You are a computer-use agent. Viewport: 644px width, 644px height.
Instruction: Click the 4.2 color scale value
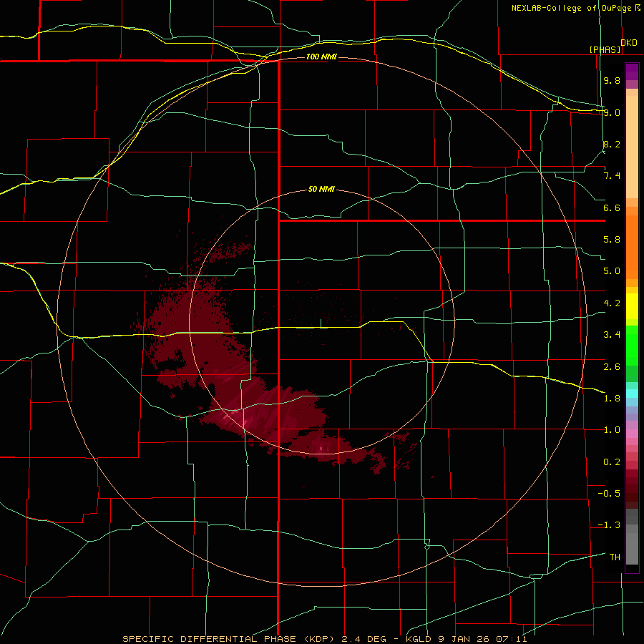pos(612,303)
